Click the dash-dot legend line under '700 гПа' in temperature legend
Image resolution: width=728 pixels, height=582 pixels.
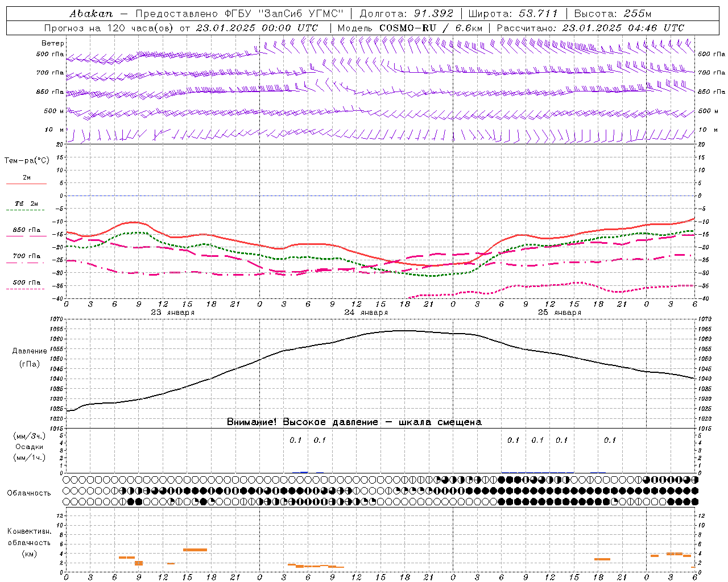[x=25, y=263]
